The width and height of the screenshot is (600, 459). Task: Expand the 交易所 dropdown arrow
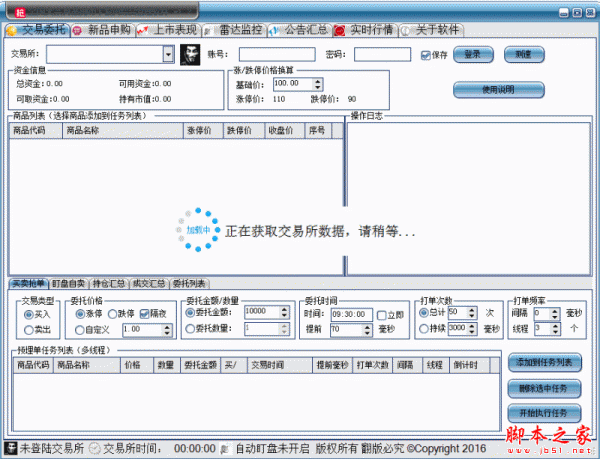(168, 54)
